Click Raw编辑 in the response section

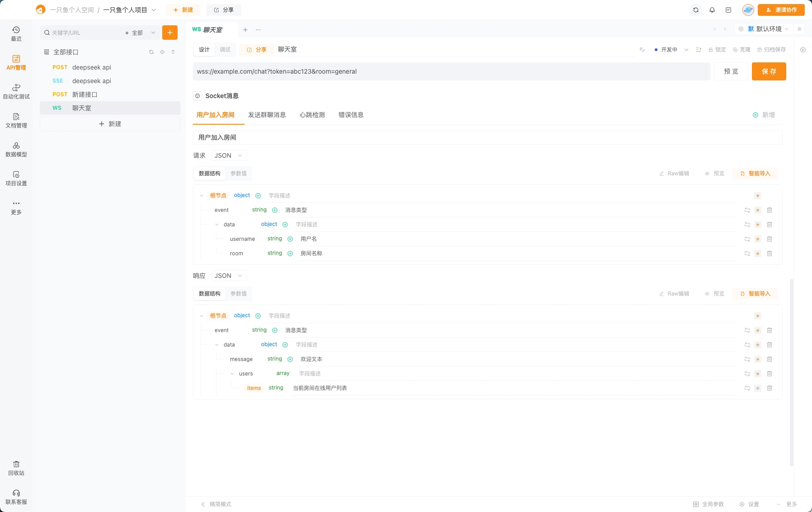coord(674,294)
